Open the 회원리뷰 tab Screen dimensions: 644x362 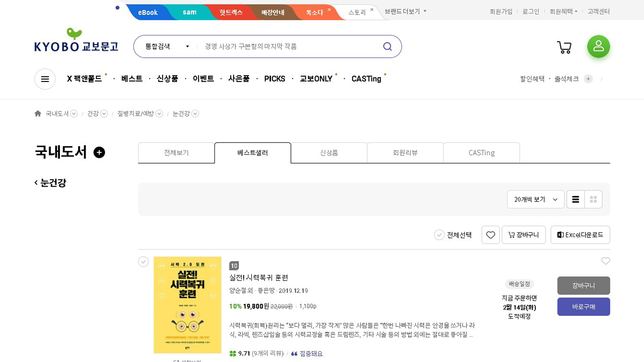[405, 153]
